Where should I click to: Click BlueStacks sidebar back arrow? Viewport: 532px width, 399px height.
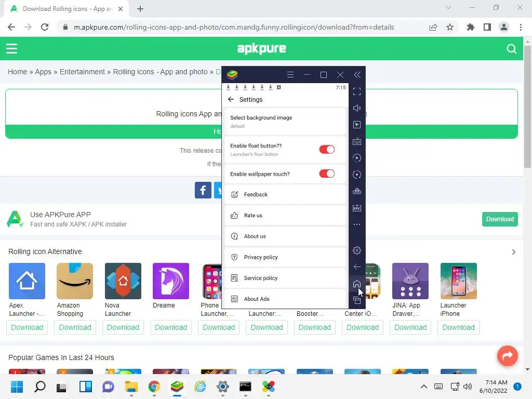click(356, 267)
